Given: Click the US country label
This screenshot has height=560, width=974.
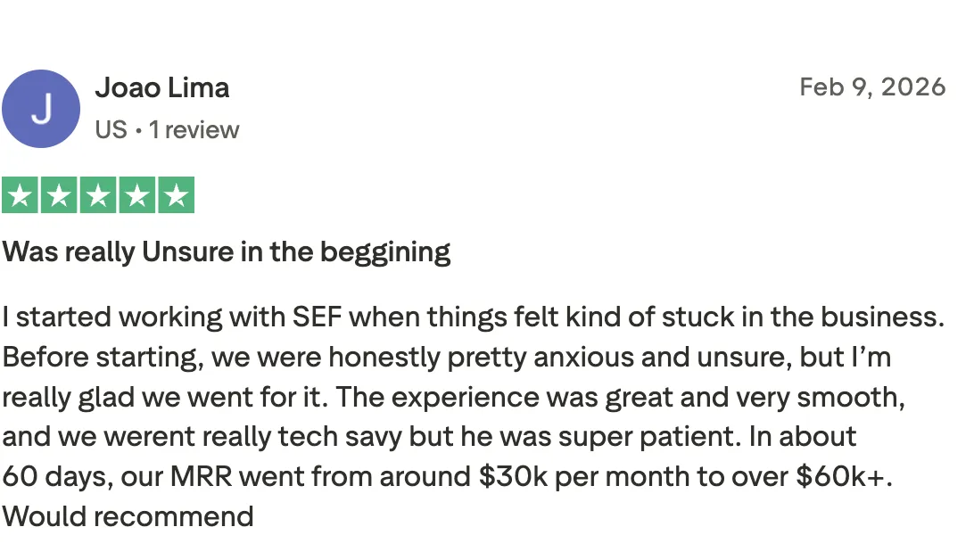Looking at the screenshot, I should coord(111,130).
